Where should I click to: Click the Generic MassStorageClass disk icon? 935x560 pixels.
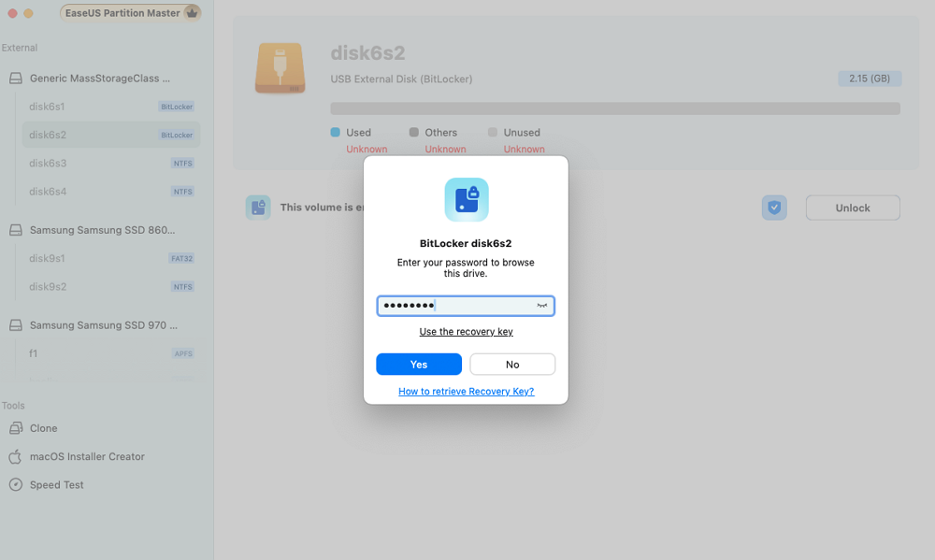tap(16, 79)
